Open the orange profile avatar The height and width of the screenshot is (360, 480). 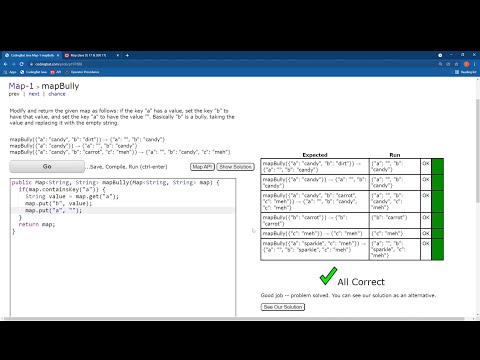467,64
